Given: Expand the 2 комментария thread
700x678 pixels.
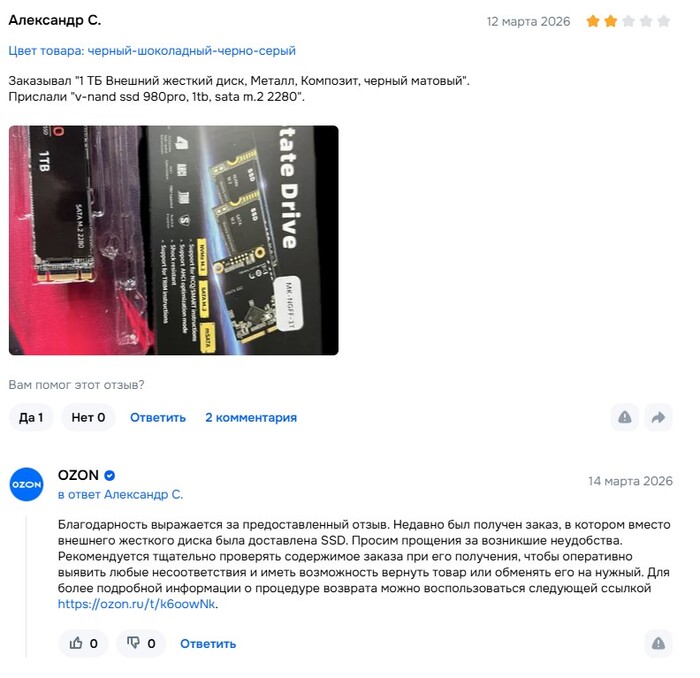Looking at the screenshot, I should 251,418.
